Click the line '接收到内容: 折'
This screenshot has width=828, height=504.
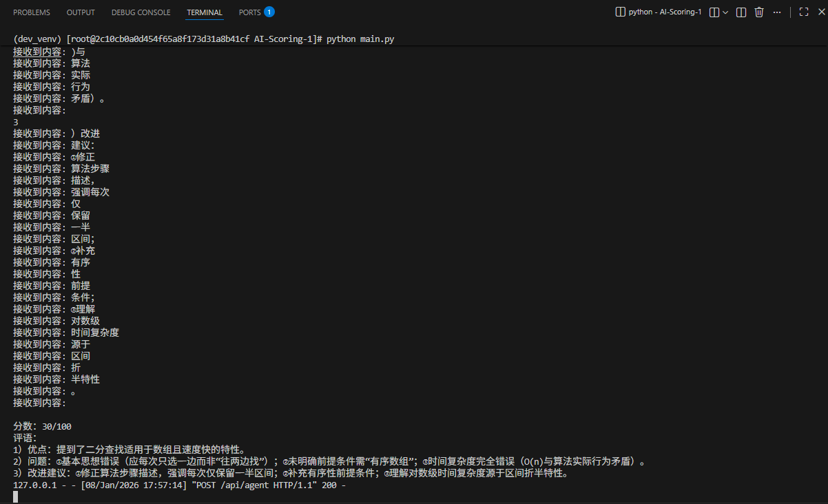pos(47,368)
